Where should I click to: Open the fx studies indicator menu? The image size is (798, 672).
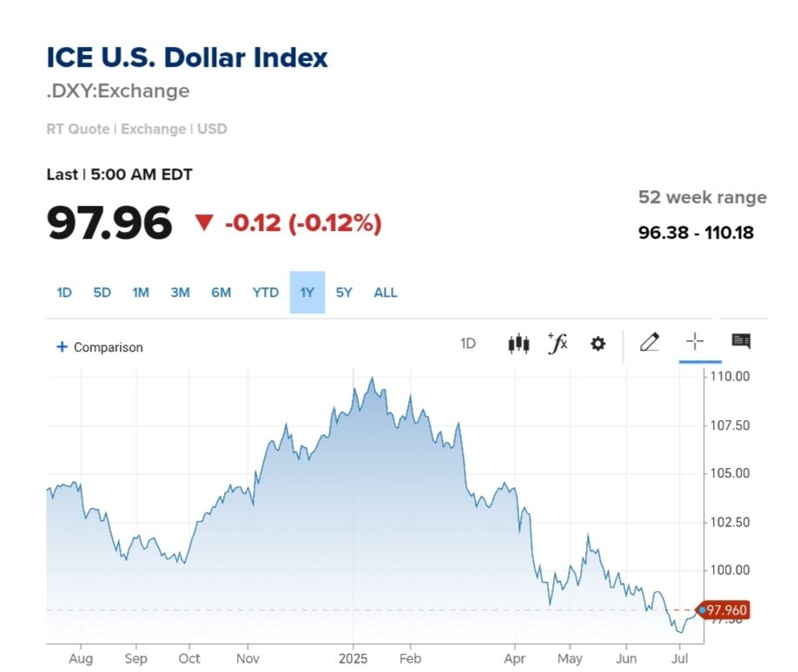pyautogui.click(x=557, y=343)
